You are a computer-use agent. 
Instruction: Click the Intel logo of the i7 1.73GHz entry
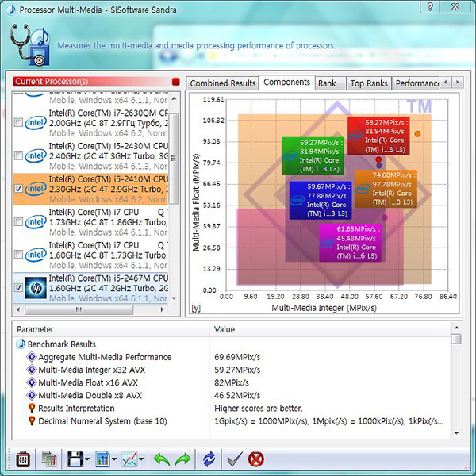[36, 221]
